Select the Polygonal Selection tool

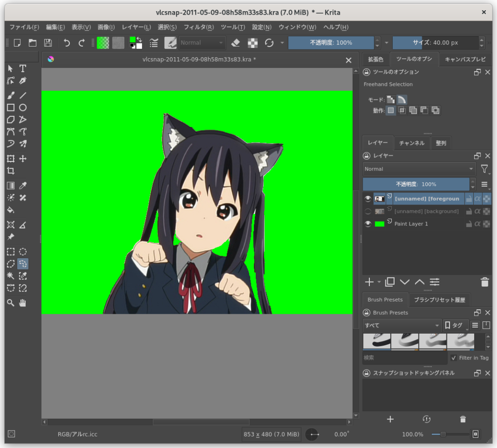[x=11, y=264]
